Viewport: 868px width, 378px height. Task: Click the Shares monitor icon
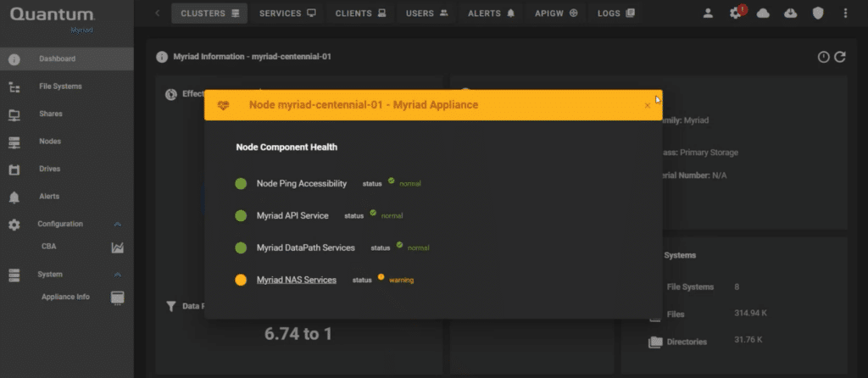coord(14,115)
